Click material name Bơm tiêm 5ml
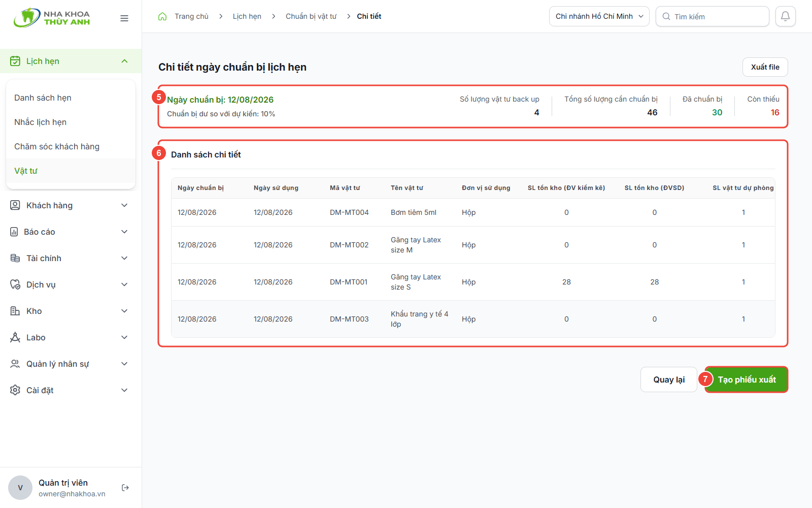Viewport: 812px width, 508px height. click(x=414, y=212)
